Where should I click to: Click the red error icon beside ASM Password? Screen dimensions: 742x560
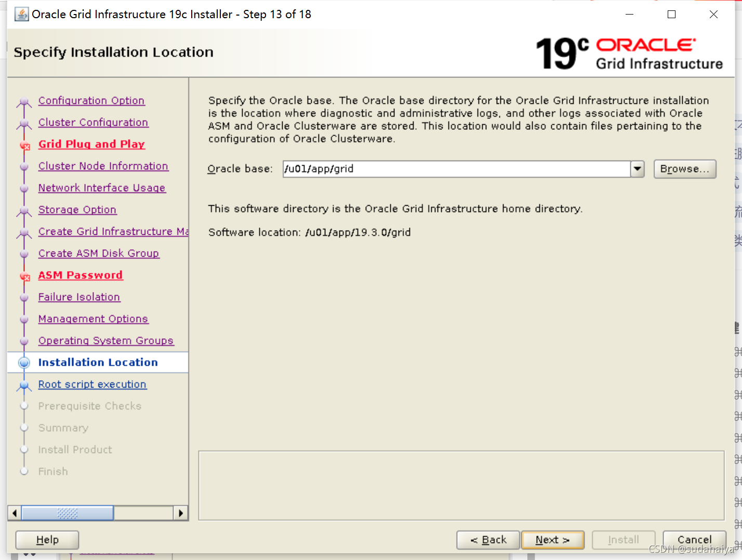pyautogui.click(x=24, y=276)
